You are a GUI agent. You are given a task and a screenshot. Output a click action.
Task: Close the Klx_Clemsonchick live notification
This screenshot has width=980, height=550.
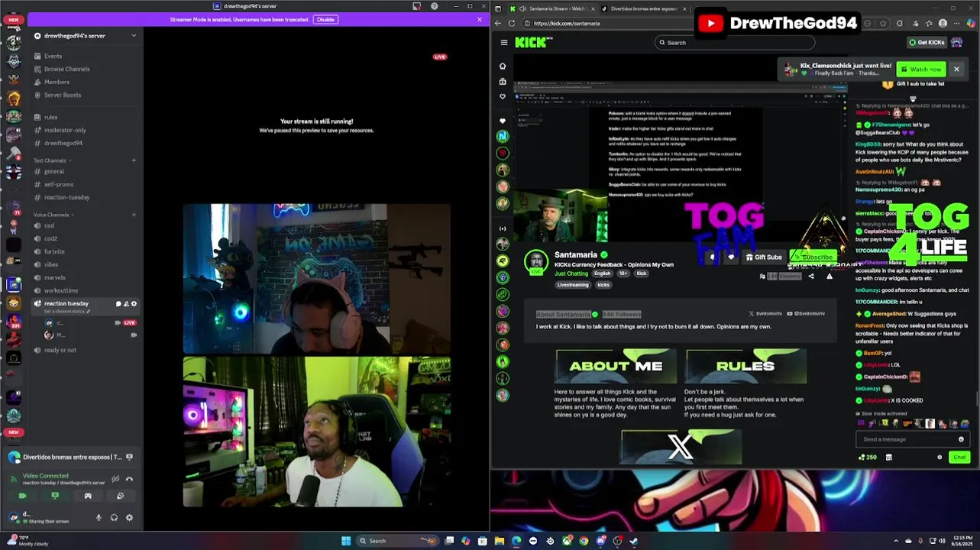coord(956,70)
